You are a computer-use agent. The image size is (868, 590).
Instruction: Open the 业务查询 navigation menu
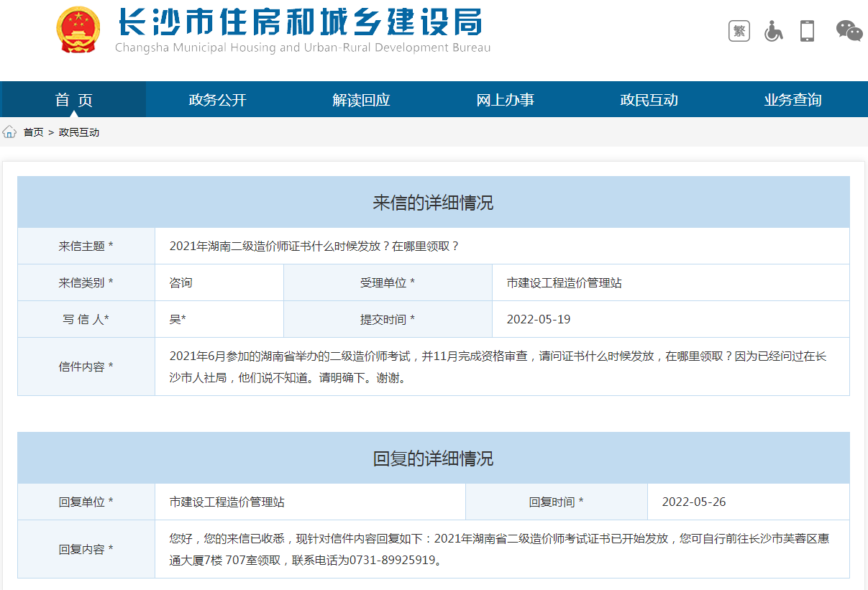792,100
